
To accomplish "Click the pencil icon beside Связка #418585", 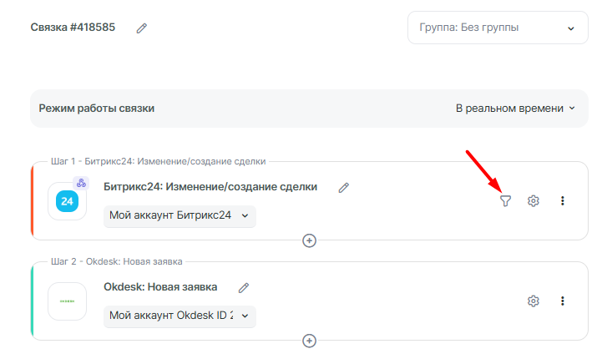I will point(142,28).
